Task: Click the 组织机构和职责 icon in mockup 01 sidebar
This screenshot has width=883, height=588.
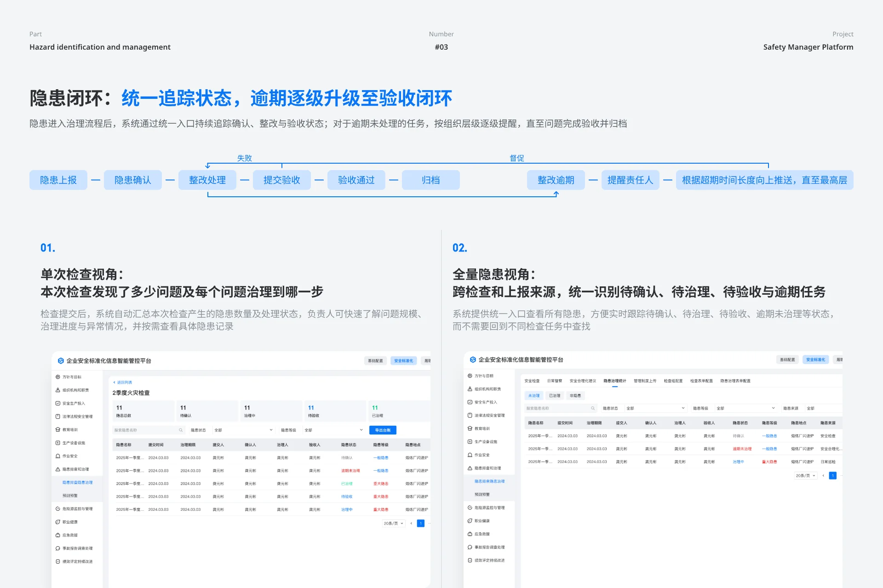Action: (x=58, y=390)
